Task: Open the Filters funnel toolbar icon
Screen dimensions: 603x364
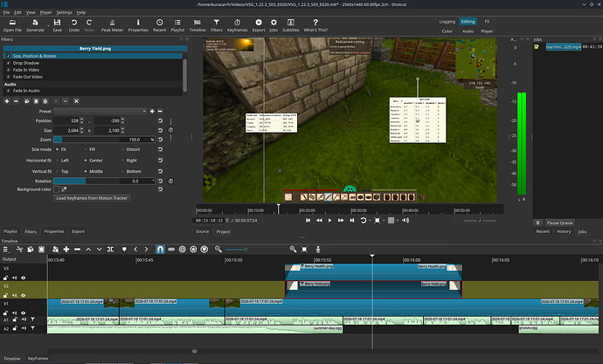Action: tap(217, 25)
